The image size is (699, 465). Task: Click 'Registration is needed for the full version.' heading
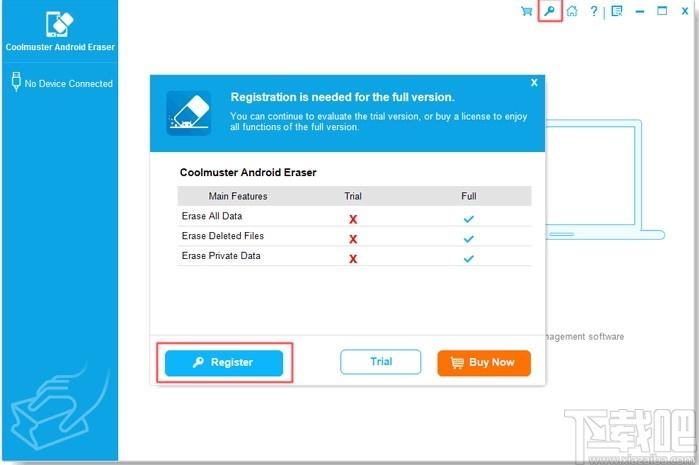[342, 97]
